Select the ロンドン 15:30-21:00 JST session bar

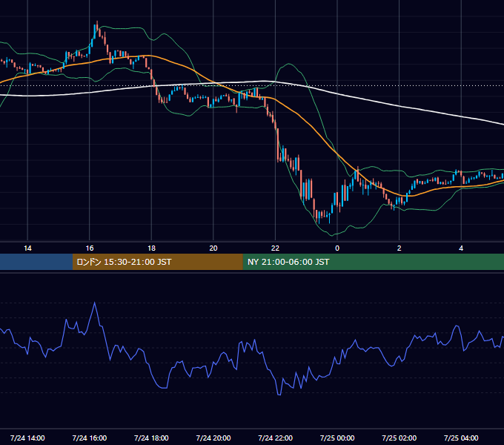tap(157, 262)
